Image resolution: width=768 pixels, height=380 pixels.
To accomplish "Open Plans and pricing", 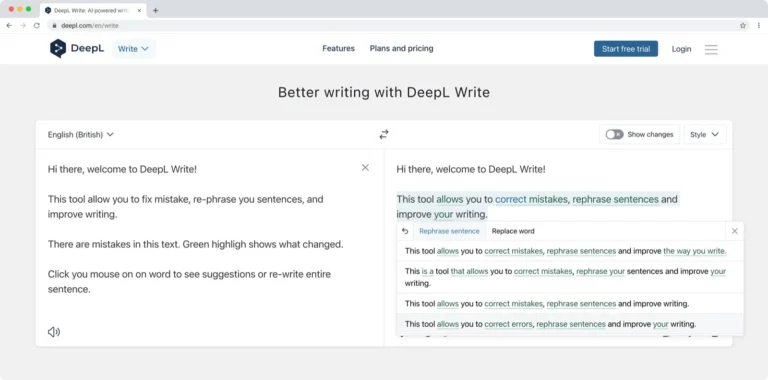I will pyautogui.click(x=402, y=48).
